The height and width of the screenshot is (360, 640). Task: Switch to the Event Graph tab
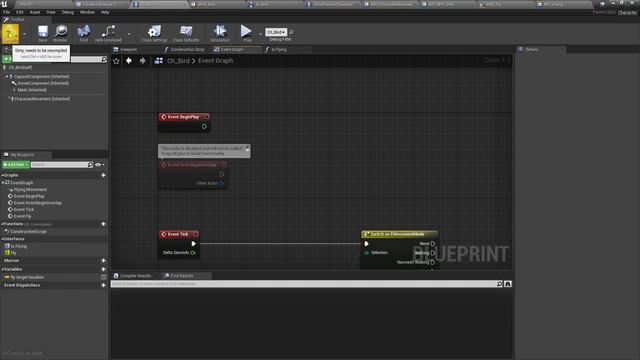(232, 49)
